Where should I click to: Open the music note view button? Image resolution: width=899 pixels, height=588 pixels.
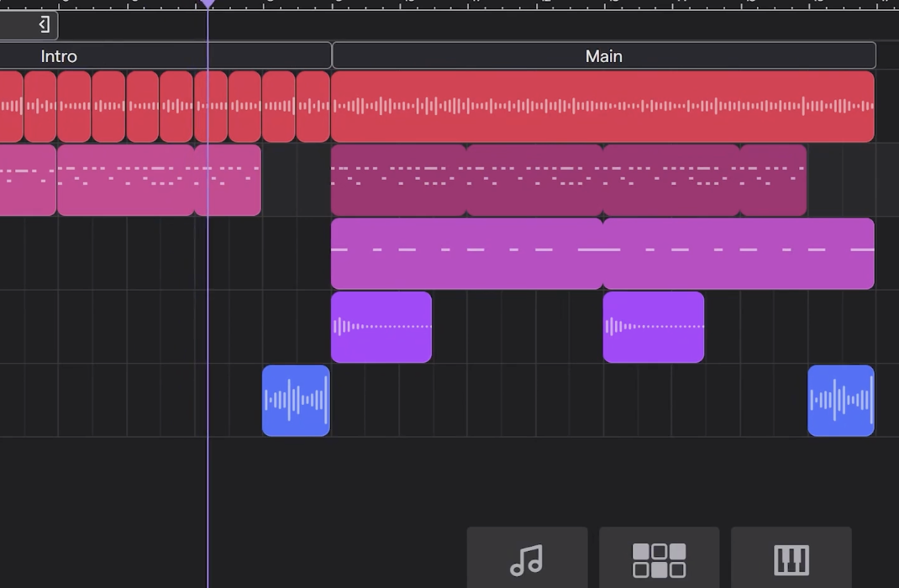coord(527,559)
